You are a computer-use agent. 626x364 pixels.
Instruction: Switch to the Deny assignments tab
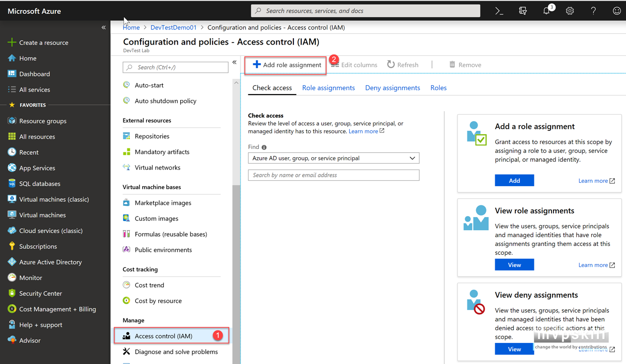pyautogui.click(x=392, y=88)
